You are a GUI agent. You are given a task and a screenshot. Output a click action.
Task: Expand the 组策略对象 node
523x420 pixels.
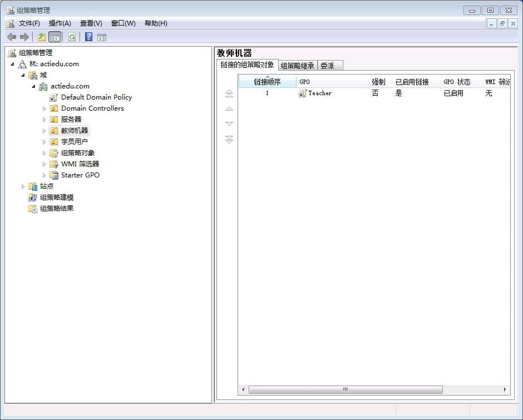pyautogui.click(x=44, y=154)
